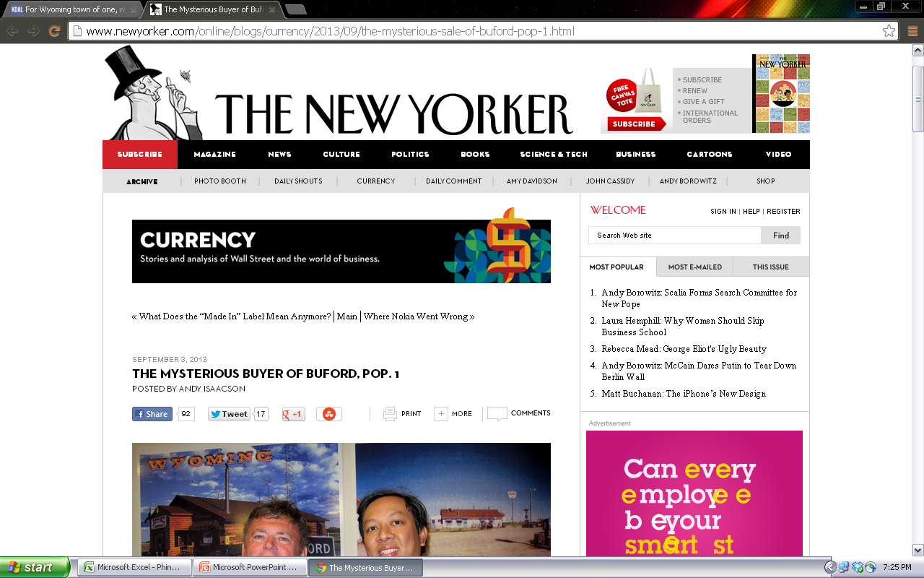Open the Business section
924x578 pixels.
(636, 155)
